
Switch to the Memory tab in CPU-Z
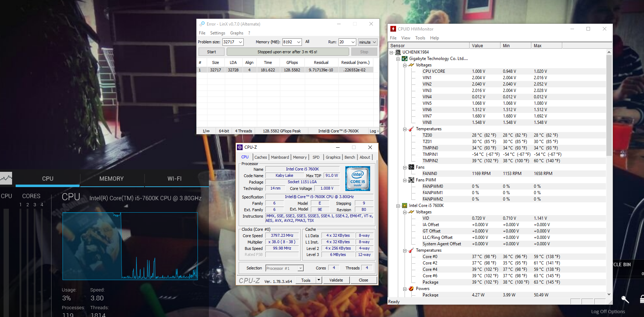pos(300,157)
